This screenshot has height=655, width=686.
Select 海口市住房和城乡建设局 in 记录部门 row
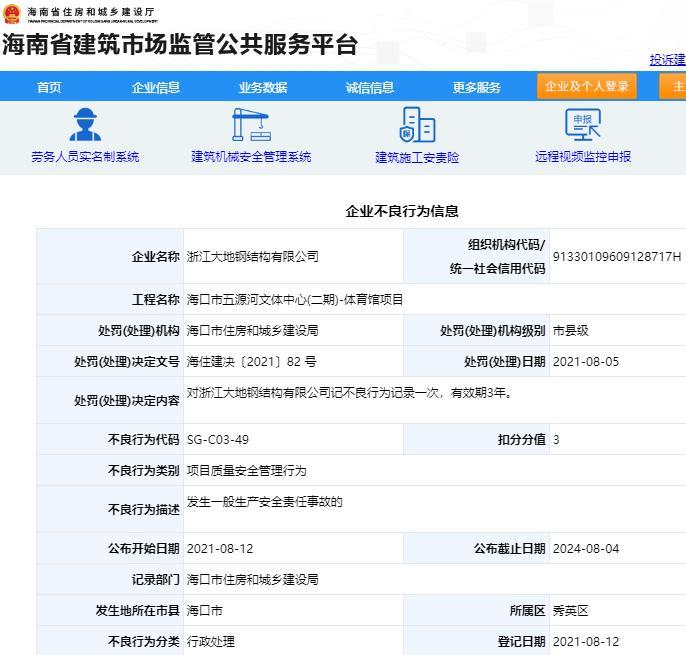pos(252,579)
